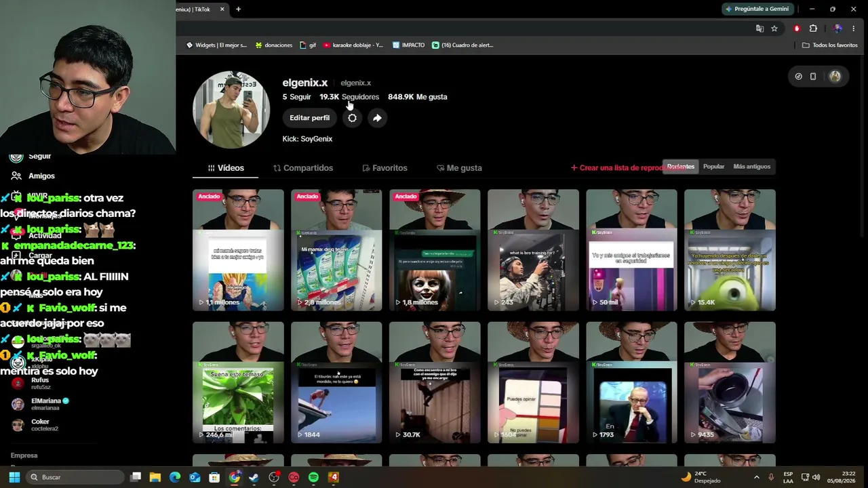Show hidden system tray icons
This screenshot has height=488, width=868.
click(x=757, y=477)
